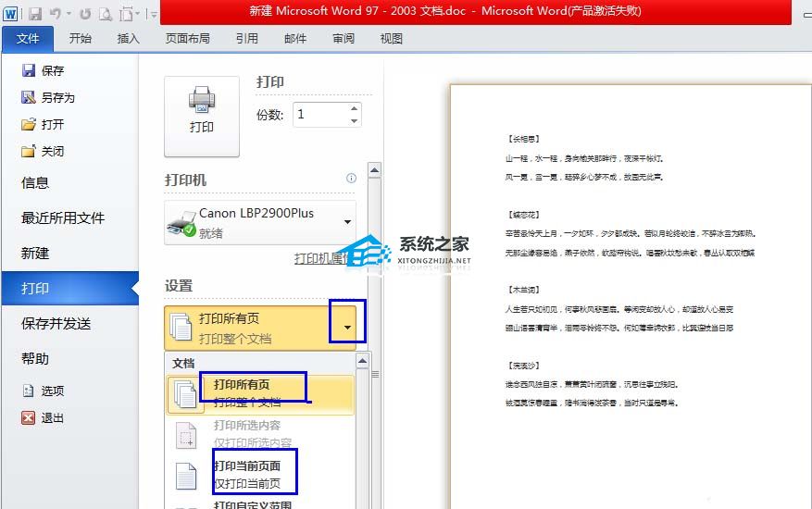The height and width of the screenshot is (509, 812).
Task: Open the 打印机属性 link
Action: (x=319, y=258)
